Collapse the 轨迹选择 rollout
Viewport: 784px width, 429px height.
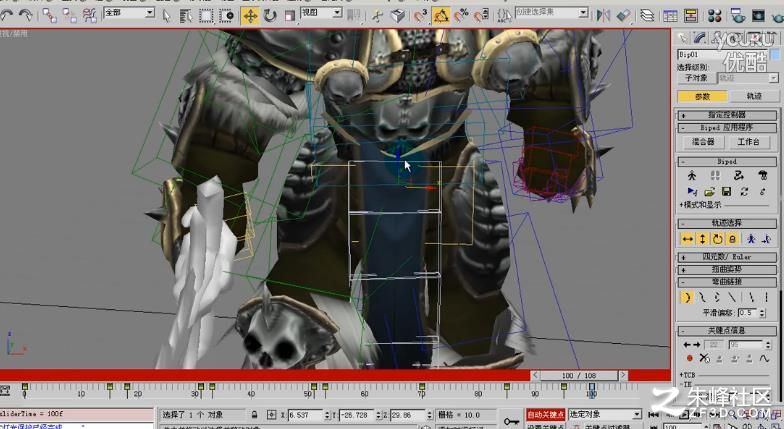[727, 223]
